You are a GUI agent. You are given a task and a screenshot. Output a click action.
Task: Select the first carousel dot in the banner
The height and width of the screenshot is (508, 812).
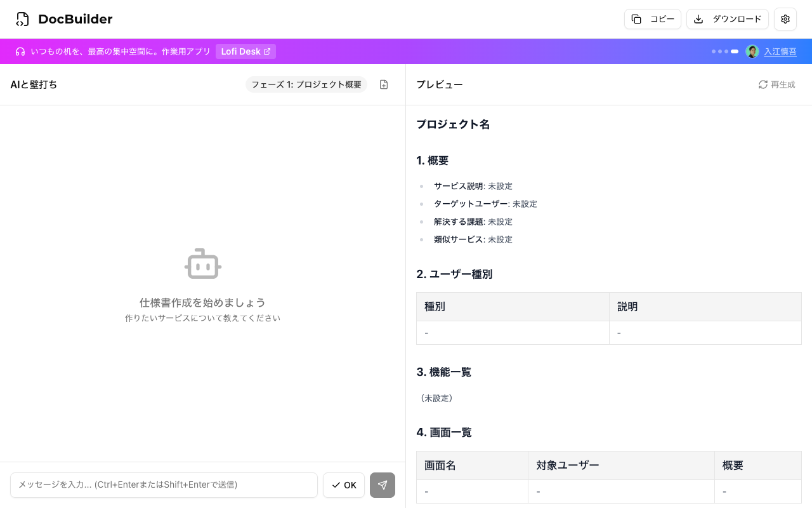(714, 51)
